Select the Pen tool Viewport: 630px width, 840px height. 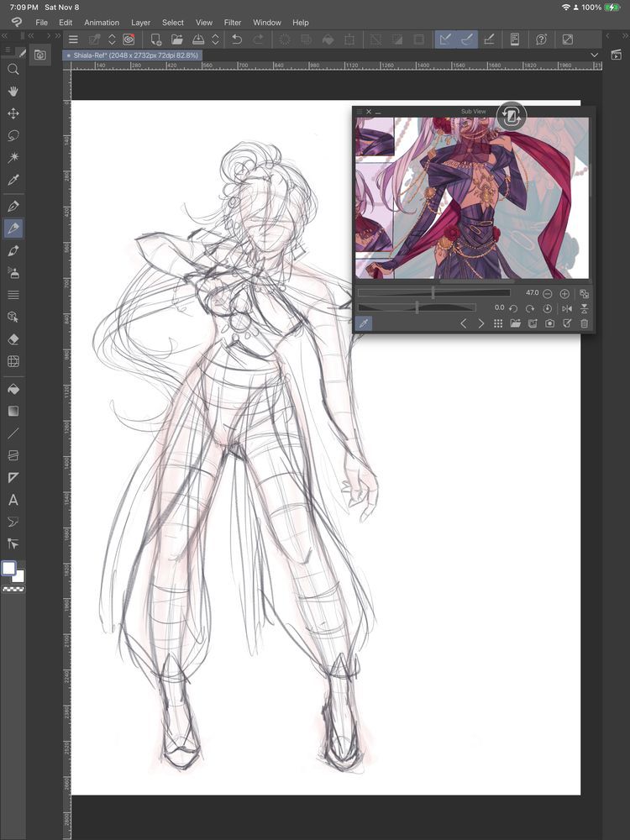point(13,207)
